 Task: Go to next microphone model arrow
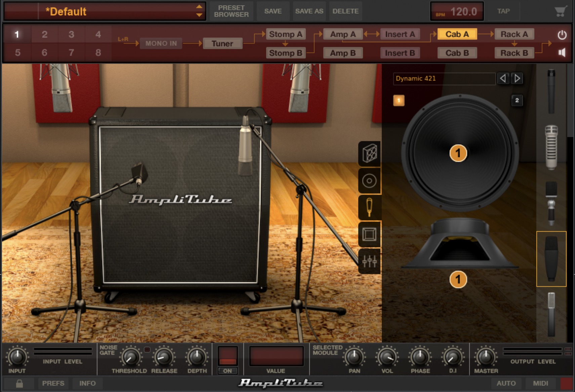[x=517, y=79]
